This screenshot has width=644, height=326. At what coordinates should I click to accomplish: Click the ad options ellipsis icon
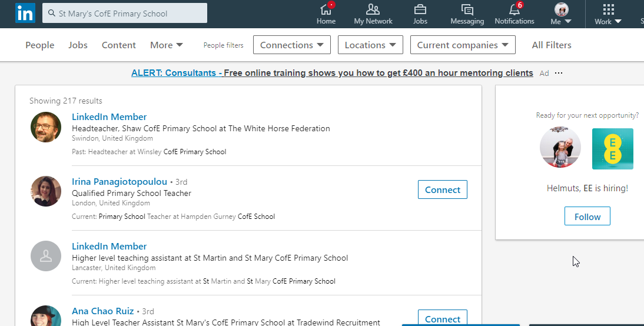[x=559, y=73]
